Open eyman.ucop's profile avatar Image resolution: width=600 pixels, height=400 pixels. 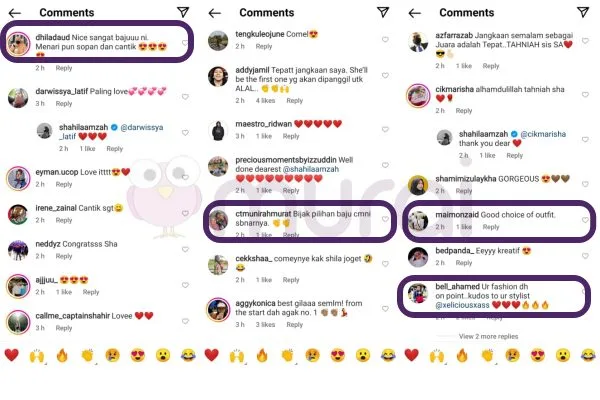(18, 178)
